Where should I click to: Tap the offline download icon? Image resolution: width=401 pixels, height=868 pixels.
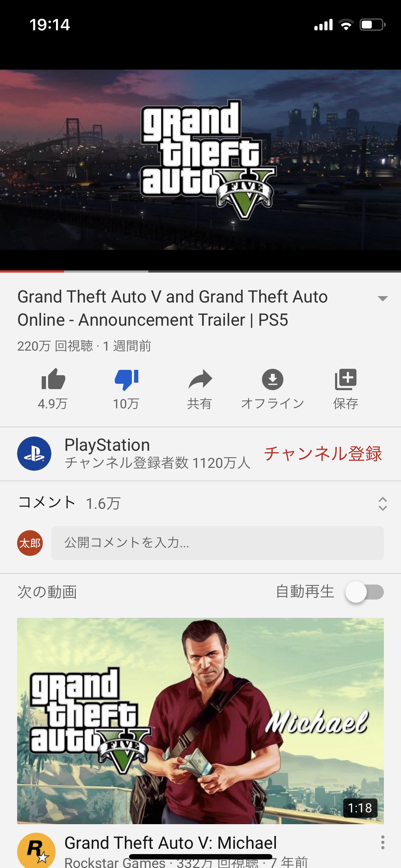pyautogui.click(x=272, y=379)
